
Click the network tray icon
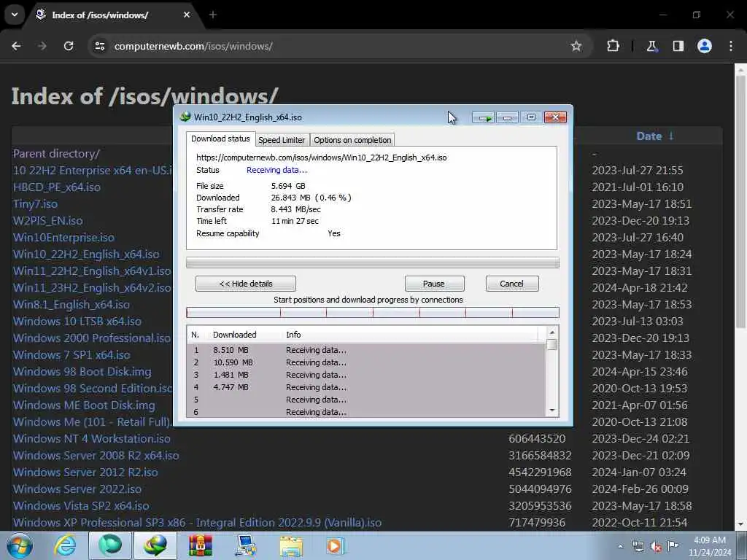point(638,546)
